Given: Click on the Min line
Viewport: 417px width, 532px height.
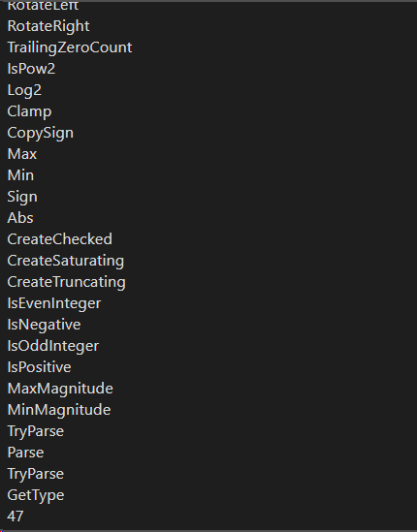Looking at the screenshot, I should (x=20, y=175).
